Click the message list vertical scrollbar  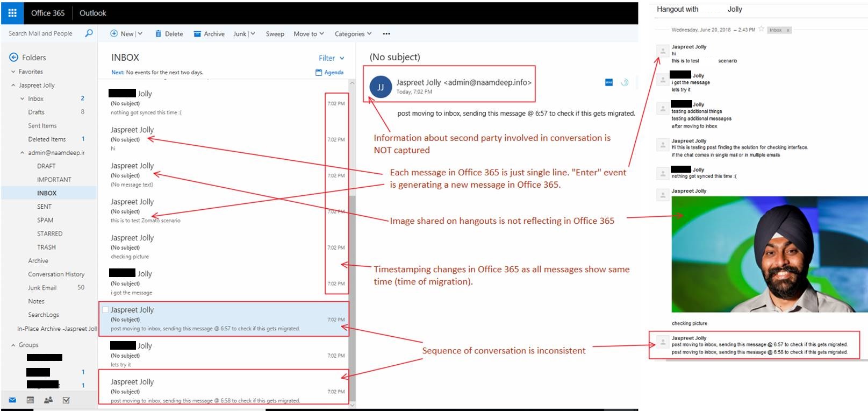point(352,242)
